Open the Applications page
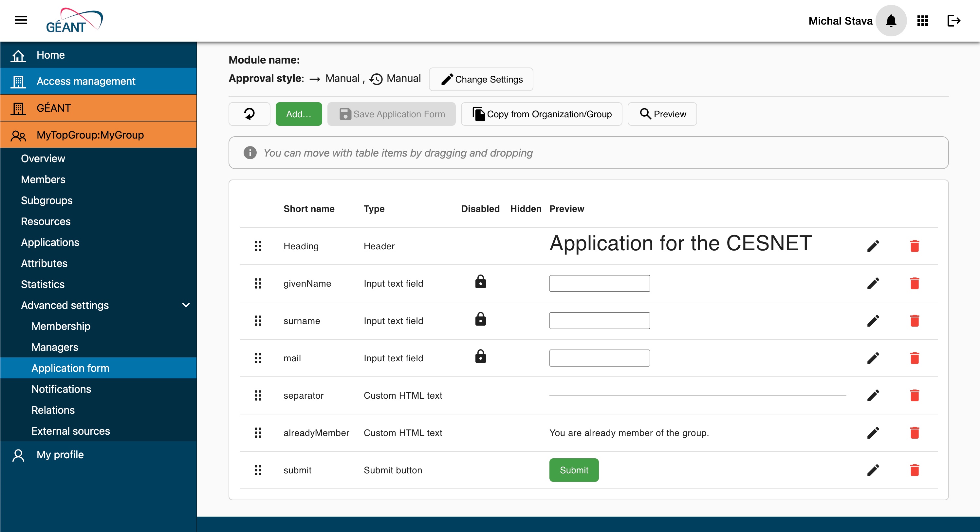The image size is (980, 532). tap(99, 242)
